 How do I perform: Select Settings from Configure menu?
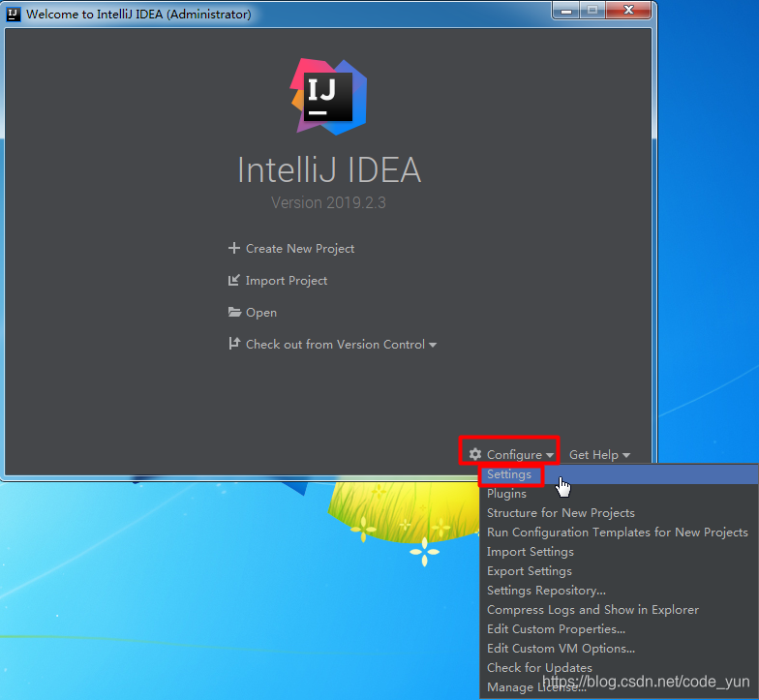(619, 474)
